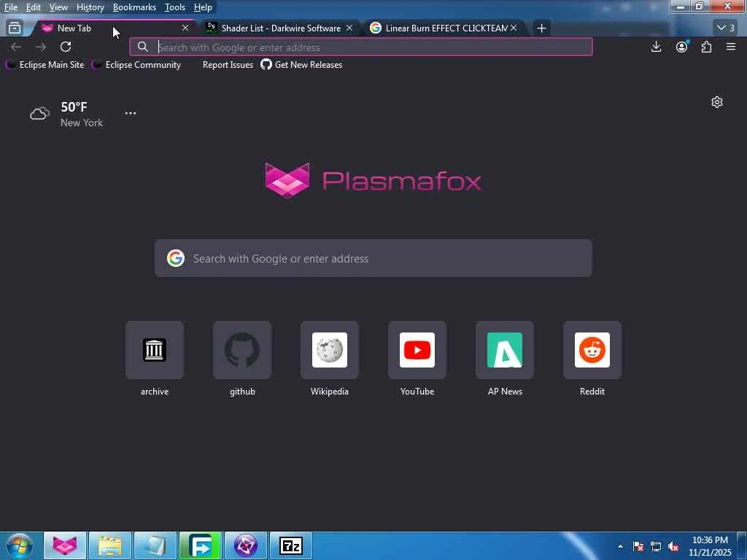The width and height of the screenshot is (747, 560).
Task: Close the New Tab tab
Action: tap(185, 28)
